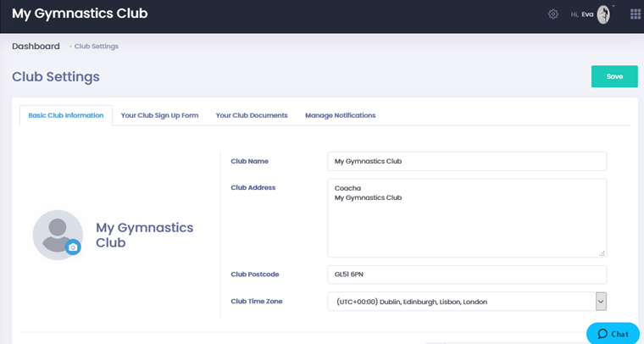The image size is (644, 344).
Task: Open the Chat support widget
Action: (x=613, y=334)
